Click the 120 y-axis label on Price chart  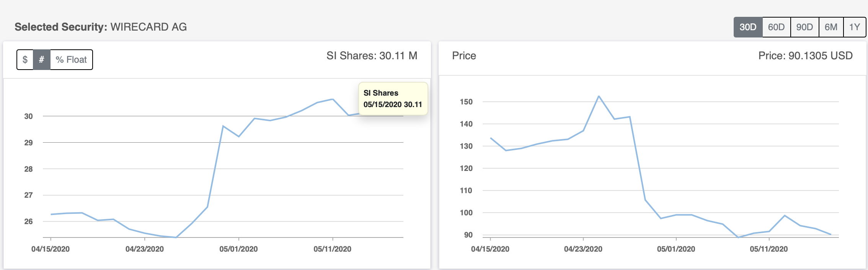[466, 168]
